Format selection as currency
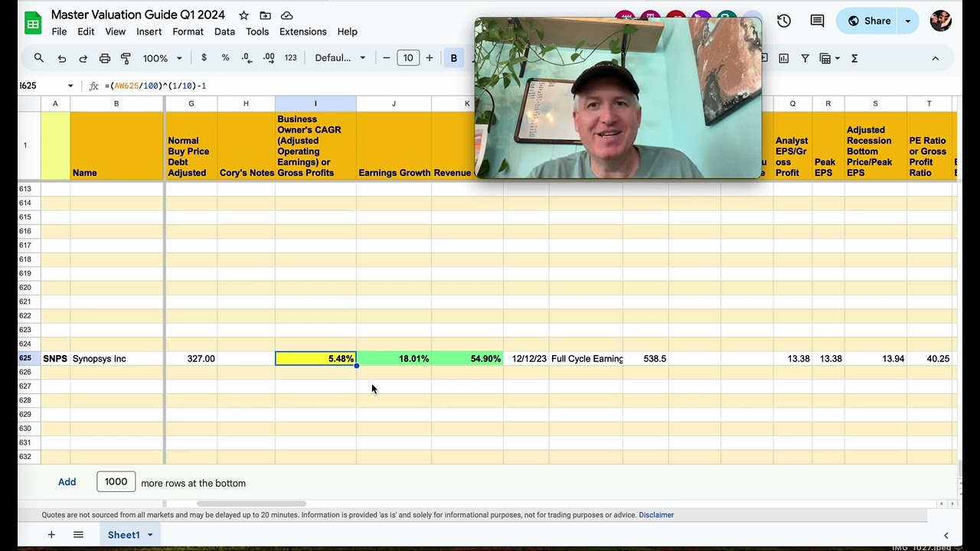 coord(204,58)
